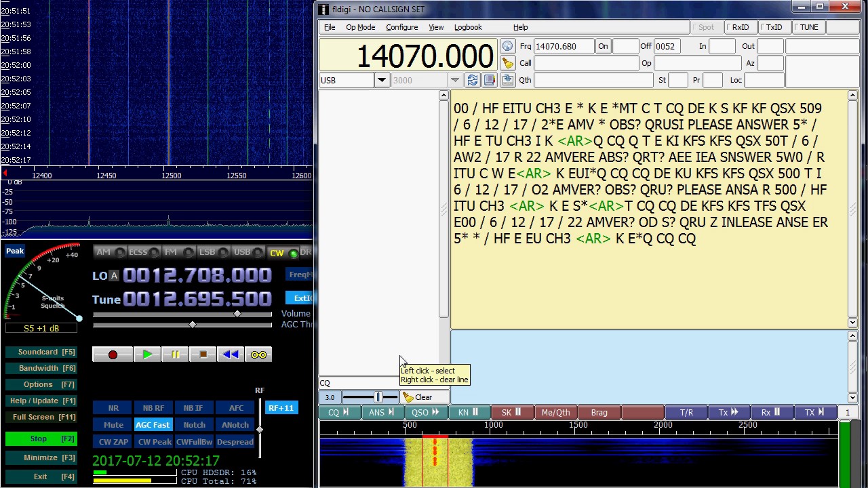Image resolution: width=868 pixels, height=488 pixels.
Task: Toggle CWFullBw option
Action: tap(195, 442)
